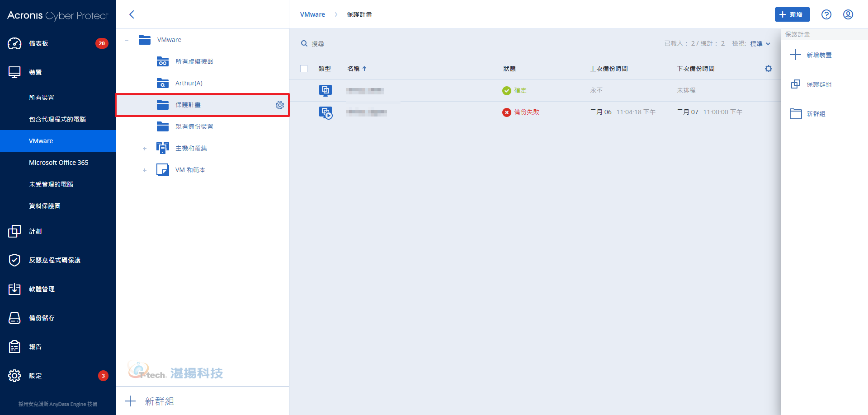Click the 二月 06 last backup time cell

click(x=623, y=112)
